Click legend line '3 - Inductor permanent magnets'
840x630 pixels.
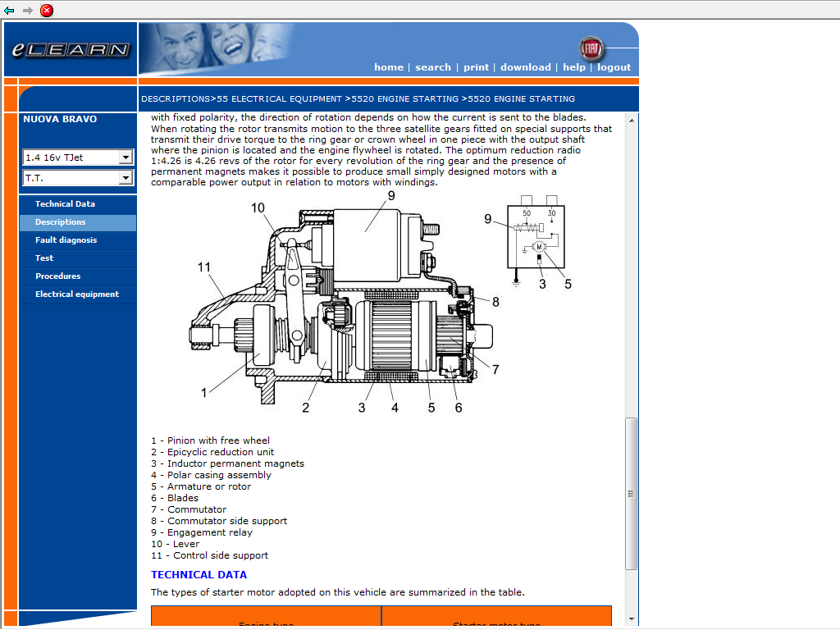tap(228, 464)
